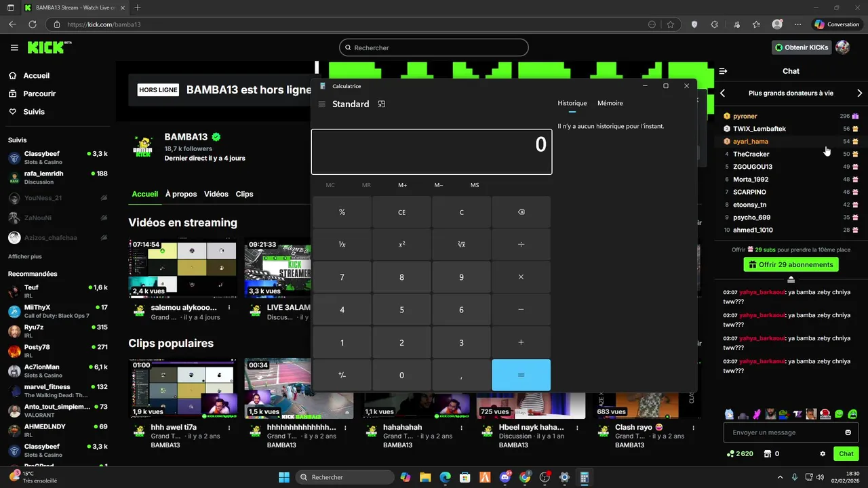The width and height of the screenshot is (868, 488).
Task: Open recommended channel Ryu7z
Action: coord(58,331)
